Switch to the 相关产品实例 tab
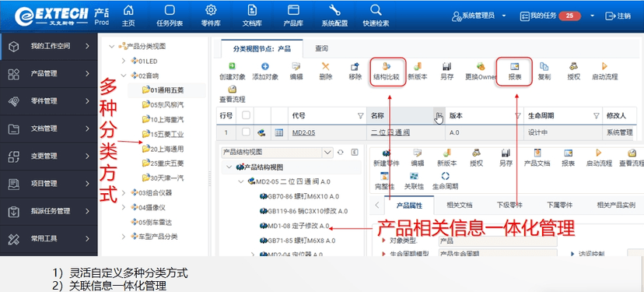Viewport: 644px width, 292px height. tap(616, 205)
